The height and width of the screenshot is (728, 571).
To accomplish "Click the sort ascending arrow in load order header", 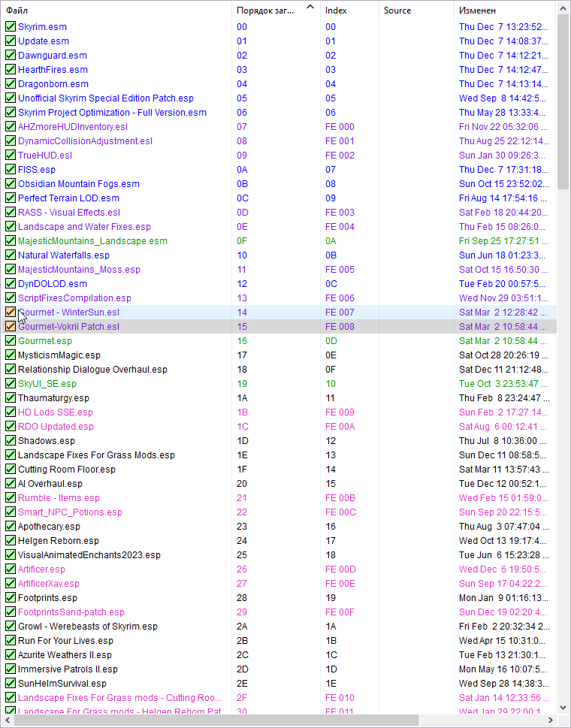I will 310,7.
